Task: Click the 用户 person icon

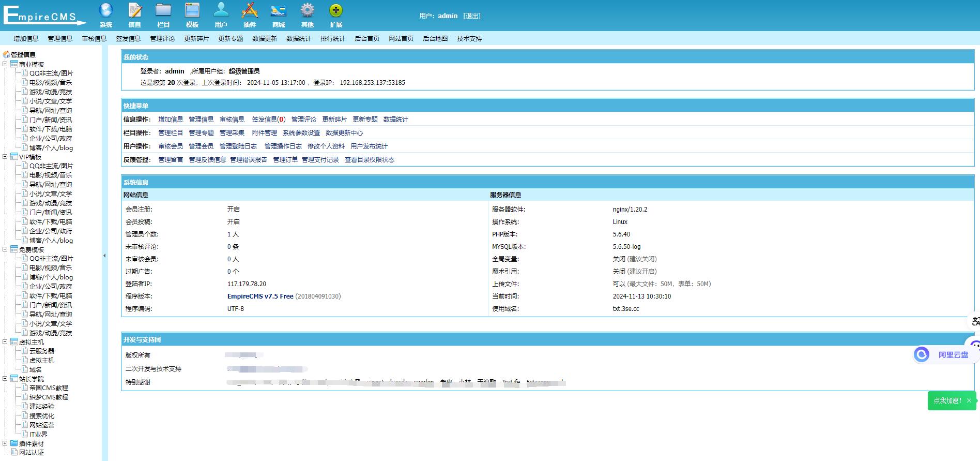Action: tap(221, 11)
